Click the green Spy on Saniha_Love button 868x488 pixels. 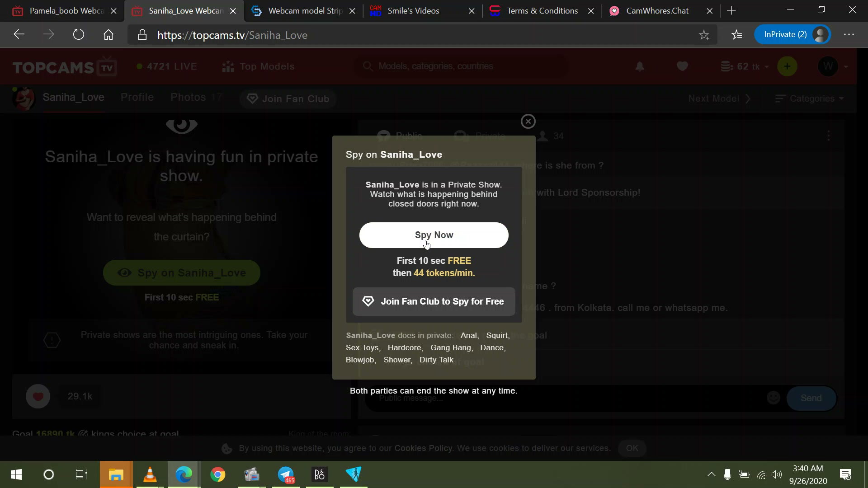tap(182, 272)
